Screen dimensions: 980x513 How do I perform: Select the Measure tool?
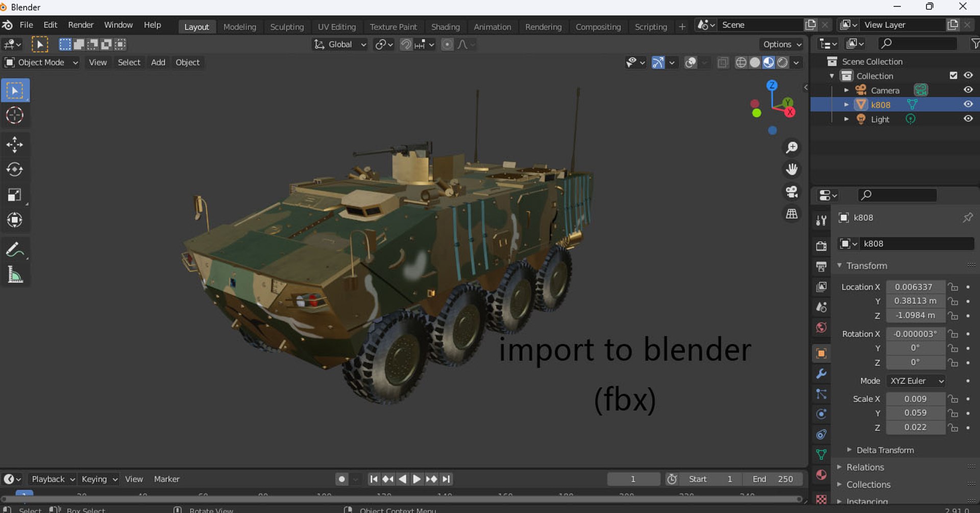15,275
